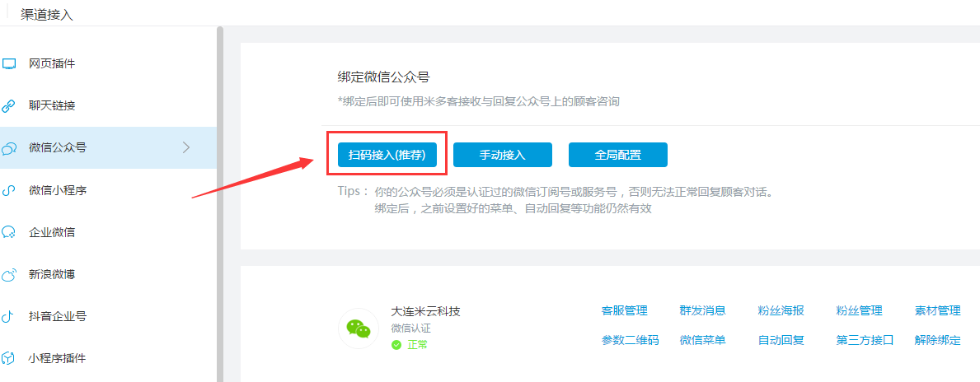
Task: Click the 微信小程序 sidebar icon
Action: pyautogui.click(x=9, y=190)
